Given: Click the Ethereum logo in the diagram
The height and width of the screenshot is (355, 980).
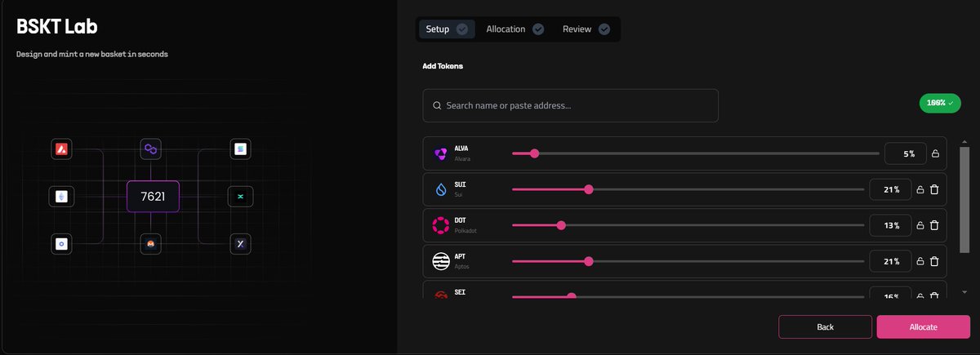Looking at the screenshot, I should pos(60,196).
